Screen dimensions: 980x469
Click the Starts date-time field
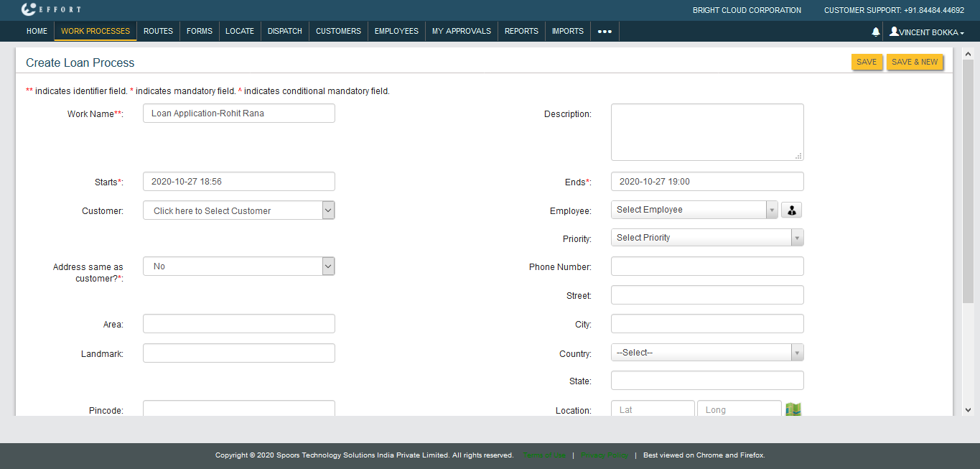(239, 182)
